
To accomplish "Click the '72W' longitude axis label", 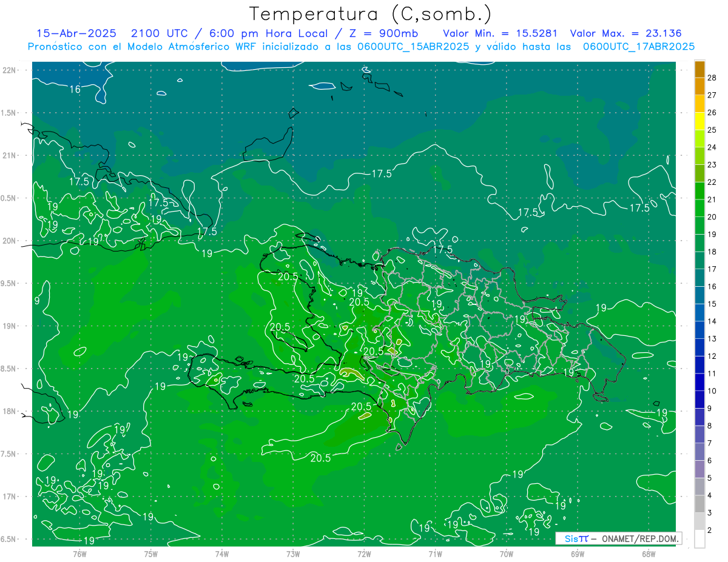I will pyautogui.click(x=364, y=554).
